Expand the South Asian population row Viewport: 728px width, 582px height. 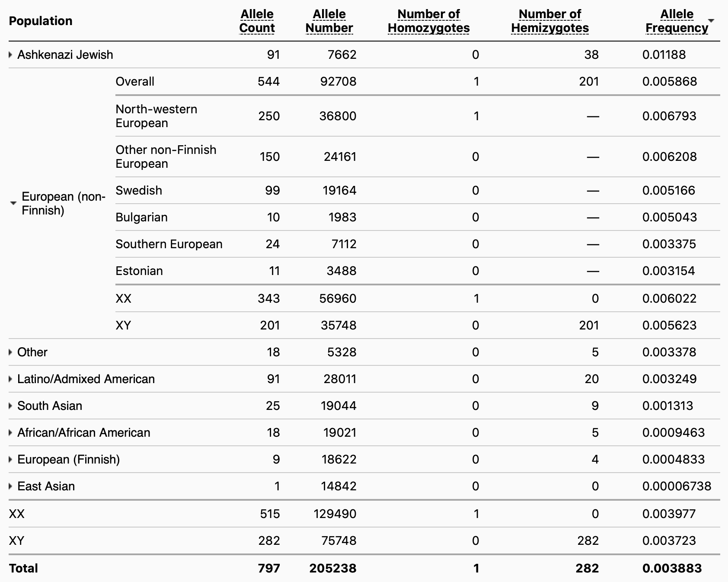coord(11,406)
